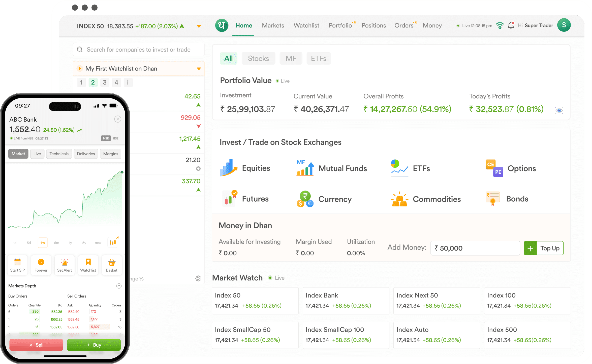
Task: Open the Home tab
Action: click(x=243, y=25)
